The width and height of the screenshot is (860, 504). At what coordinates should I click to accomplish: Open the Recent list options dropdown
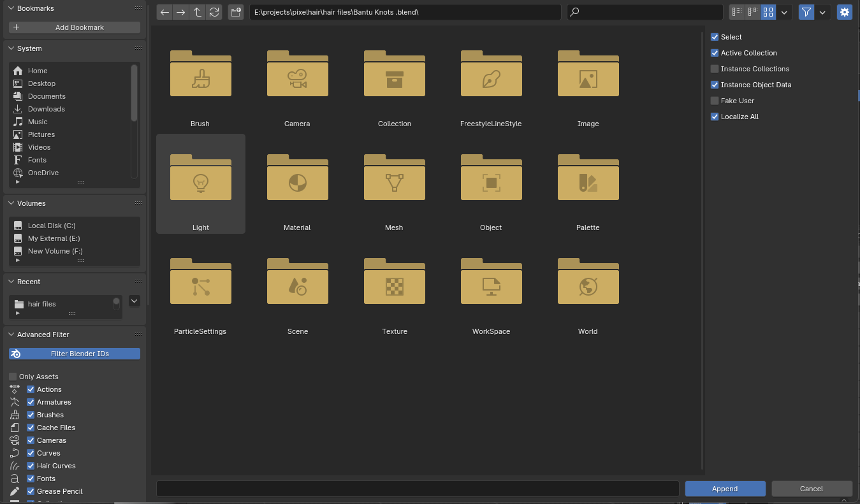[x=134, y=301]
